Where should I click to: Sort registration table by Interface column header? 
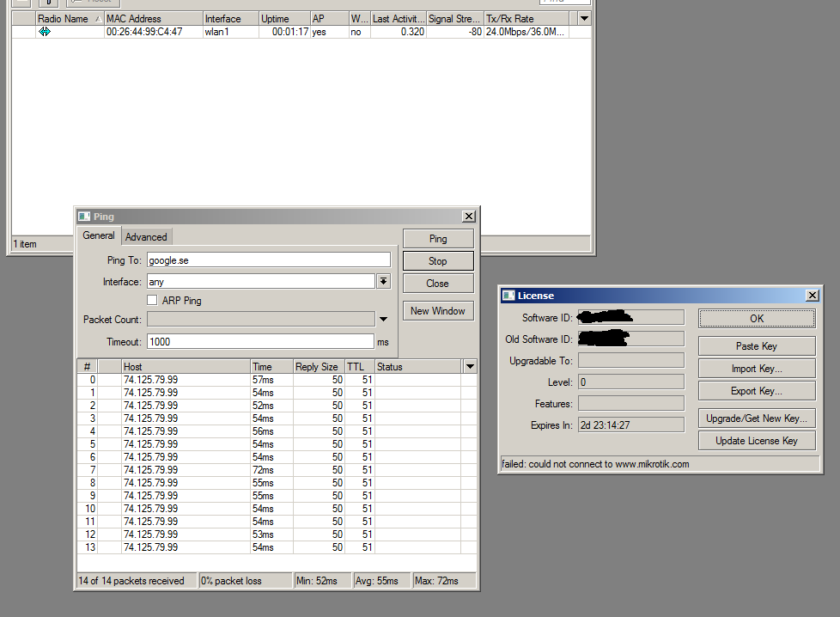click(x=231, y=19)
